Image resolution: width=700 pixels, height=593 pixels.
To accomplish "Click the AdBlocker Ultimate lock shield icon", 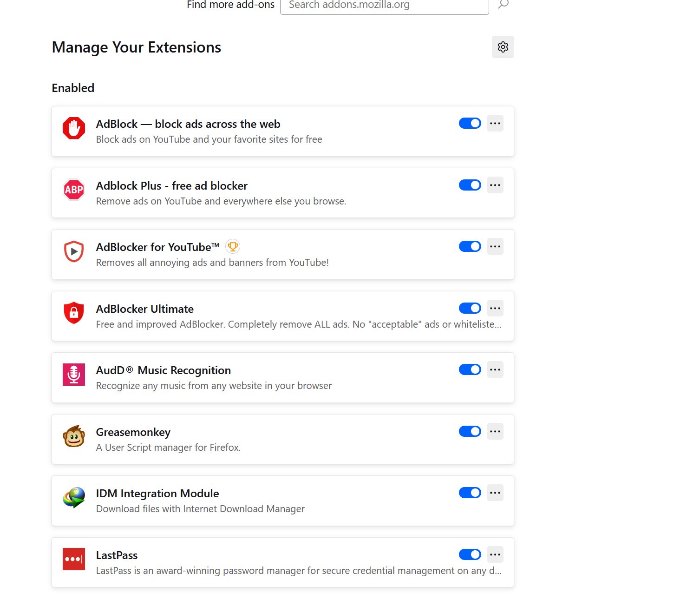I will click(x=74, y=313).
